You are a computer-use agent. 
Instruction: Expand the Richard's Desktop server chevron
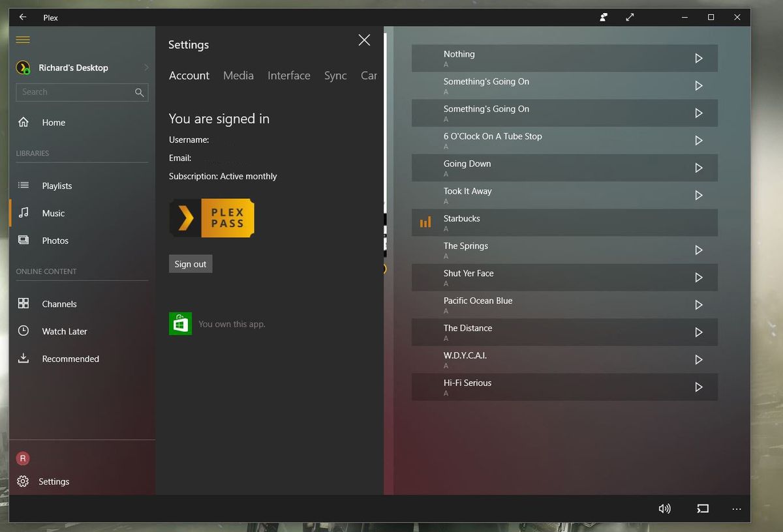[x=146, y=67]
